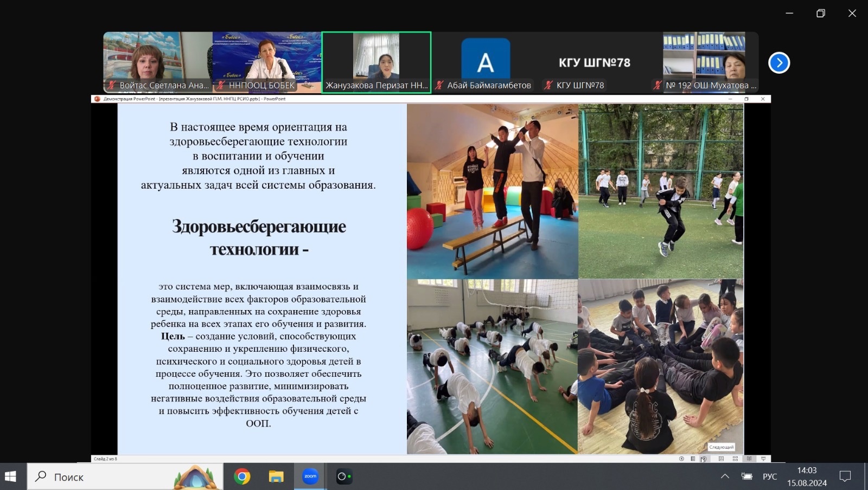Select the Абай Баймагамбетов participant tile
Image resolution: width=868 pixels, height=490 pixels.
pyautogui.click(x=486, y=62)
